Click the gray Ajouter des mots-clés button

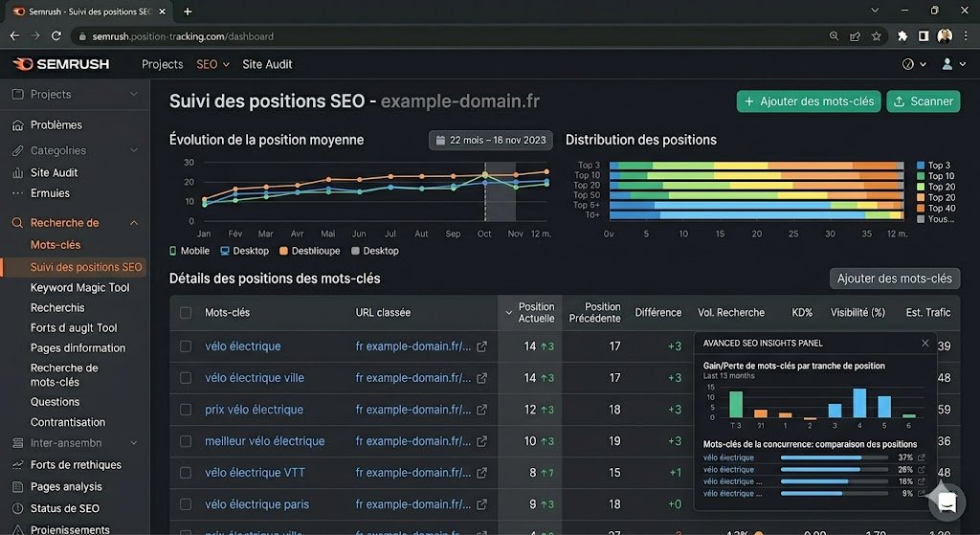point(895,279)
